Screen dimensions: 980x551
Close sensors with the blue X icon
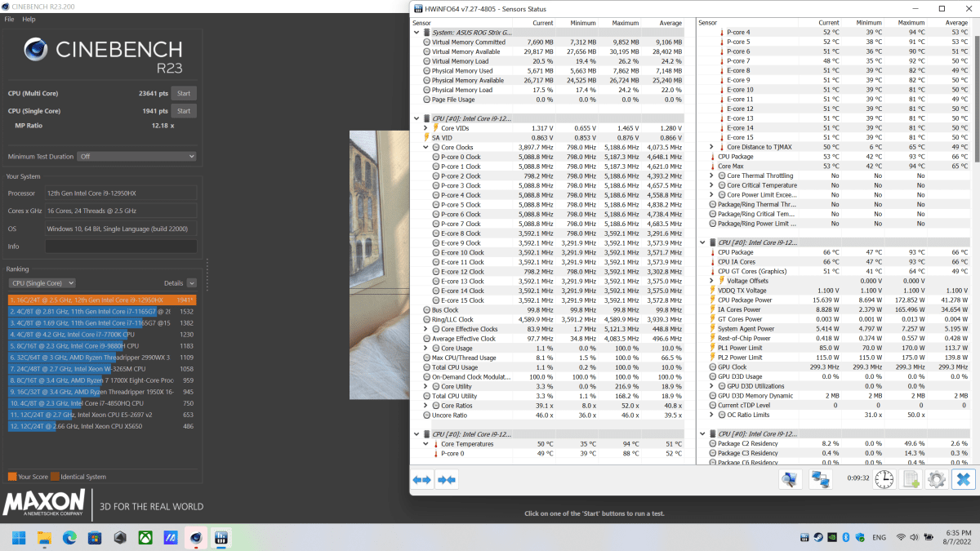pyautogui.click(x=963, y=480)
